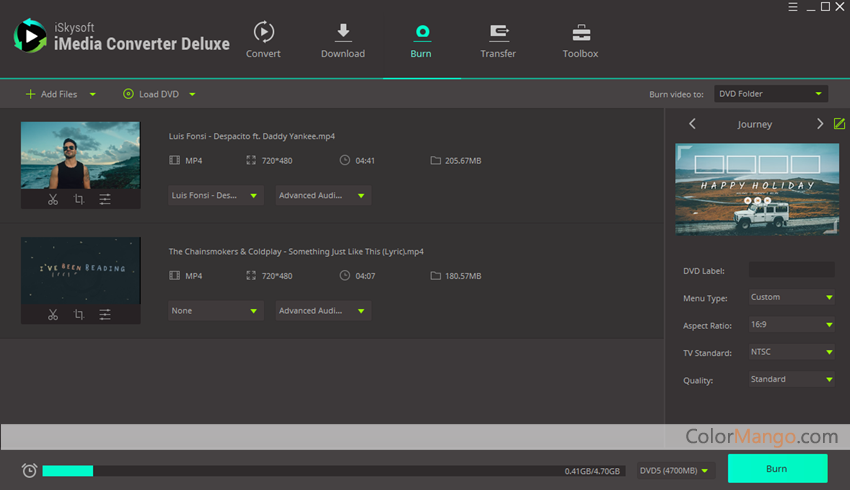Click trim scissors icon under Chainsmokers video
Image resolution: width=850 pixels, height=490 pixels.
click(53, 315)
